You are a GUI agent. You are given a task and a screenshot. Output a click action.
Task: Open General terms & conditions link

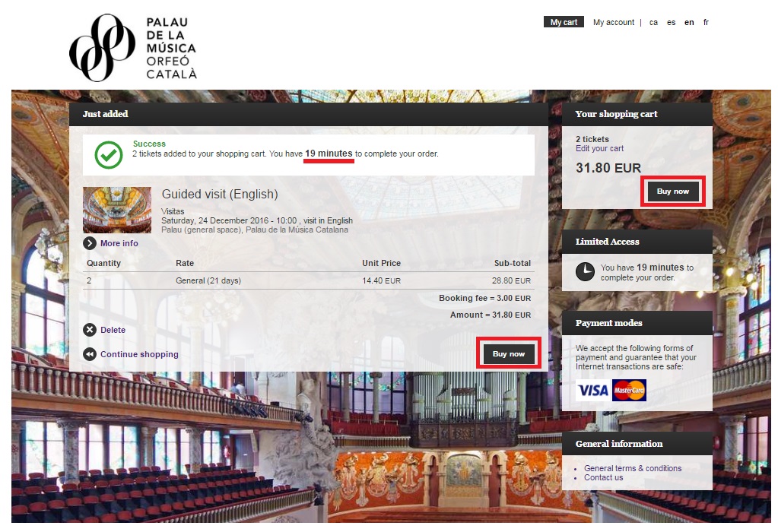click(633, 468)
